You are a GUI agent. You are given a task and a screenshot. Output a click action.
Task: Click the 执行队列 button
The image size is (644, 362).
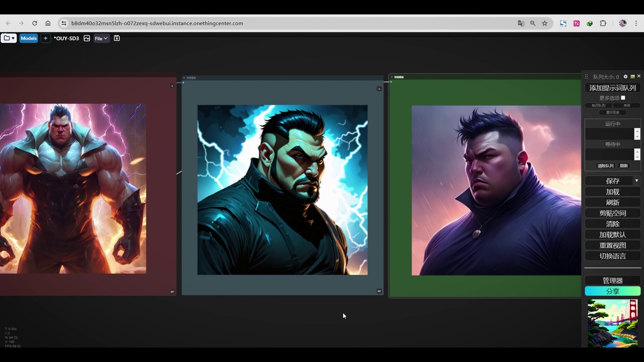click(598, 106)
